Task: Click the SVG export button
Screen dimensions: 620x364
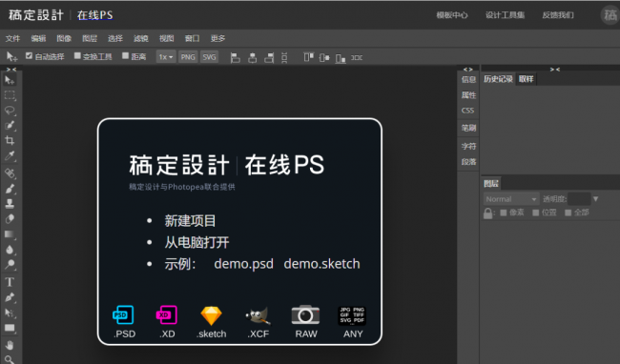Action: [209, 57]
